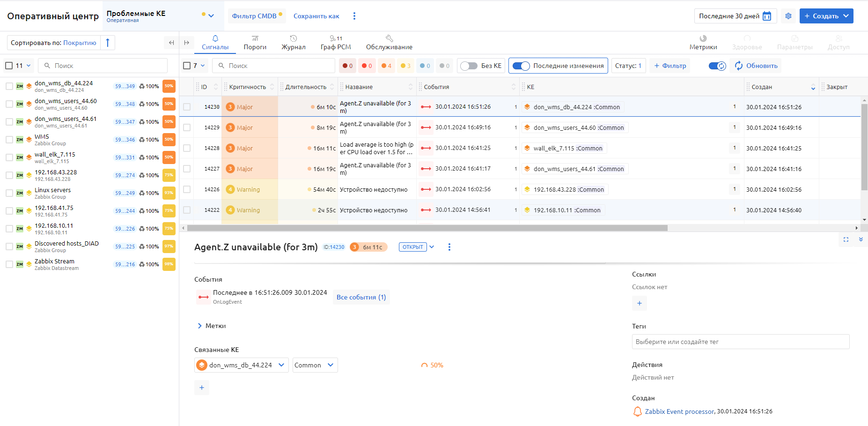Open the Common dropdown in Связанные КЕ
The image size is (868, 426).
tap(315, 365)
